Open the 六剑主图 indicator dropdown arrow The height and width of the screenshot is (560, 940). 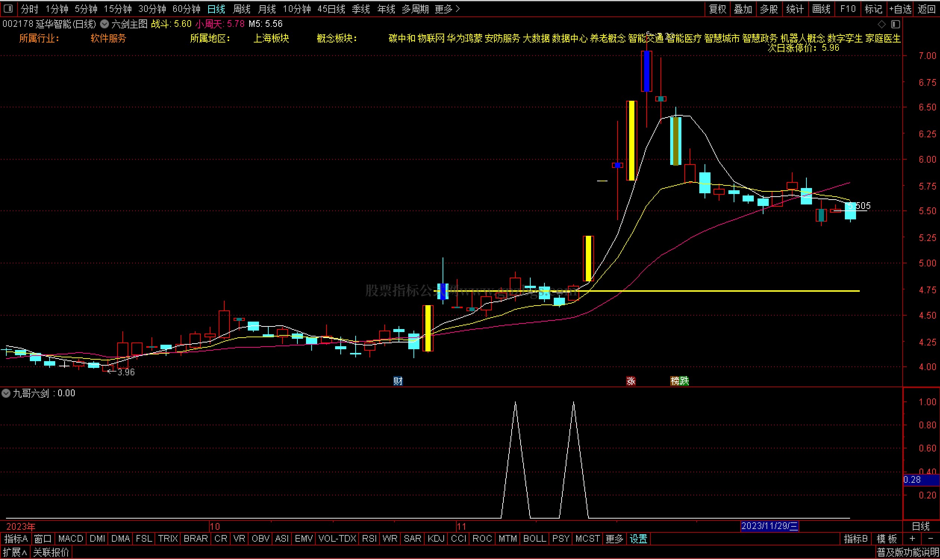click(104, 24)
